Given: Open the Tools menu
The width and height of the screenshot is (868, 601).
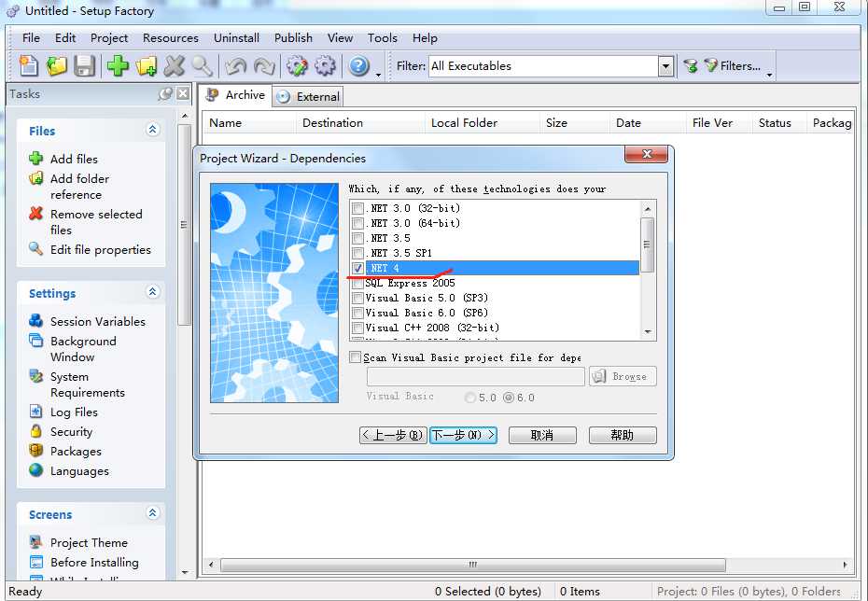Looking at the screenshot, I should (383, 38).
